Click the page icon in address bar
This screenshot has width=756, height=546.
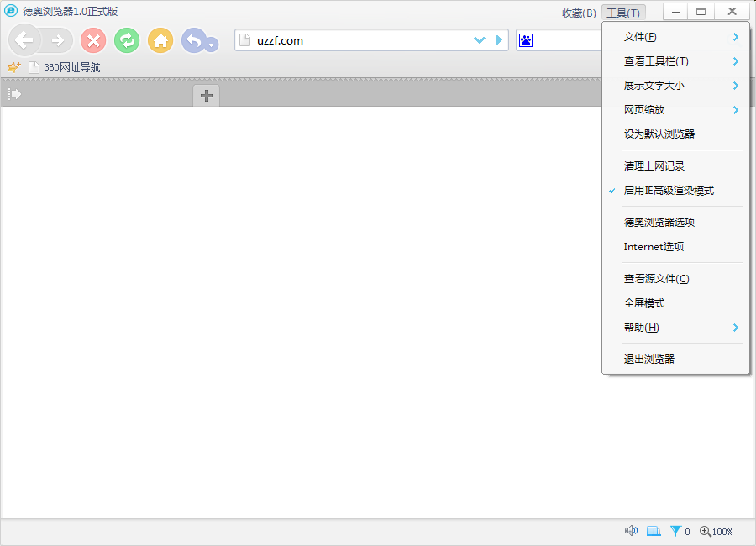(x=245, y=40)
